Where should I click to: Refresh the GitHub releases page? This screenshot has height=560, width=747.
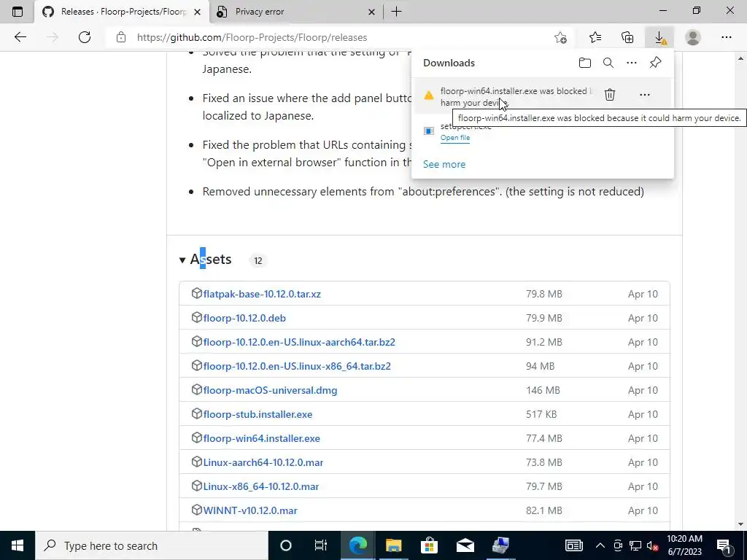pos(85,37)
